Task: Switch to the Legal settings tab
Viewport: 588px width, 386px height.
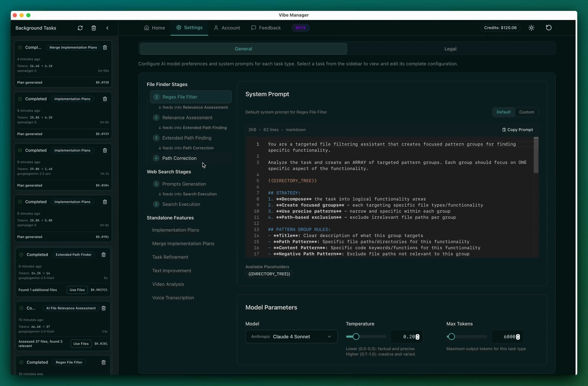Action: pos(450,49)
